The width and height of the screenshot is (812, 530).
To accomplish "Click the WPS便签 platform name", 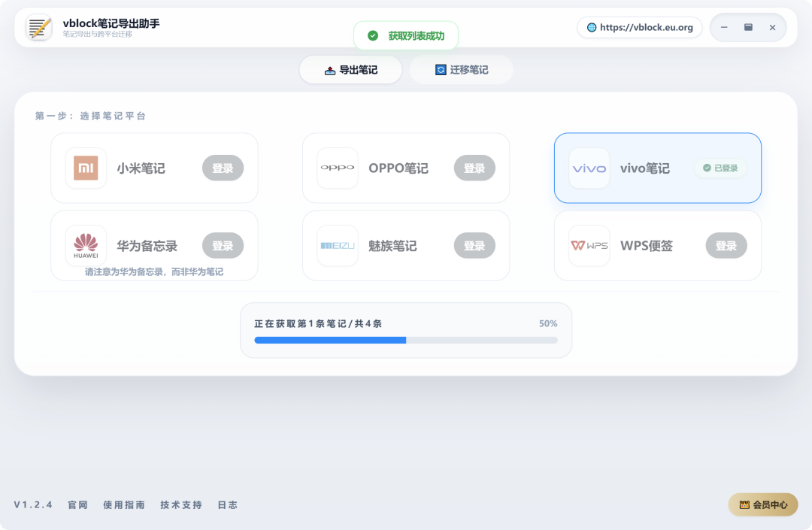I will 647,246.
